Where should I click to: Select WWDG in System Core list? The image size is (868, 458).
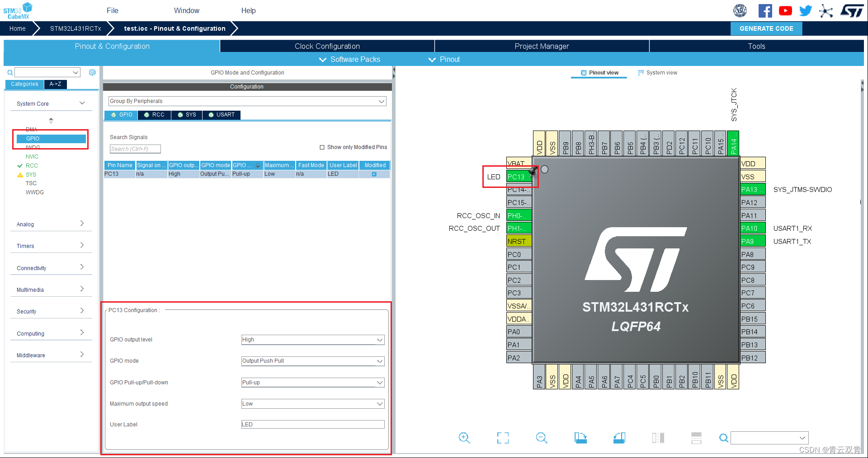coord(35,192)
